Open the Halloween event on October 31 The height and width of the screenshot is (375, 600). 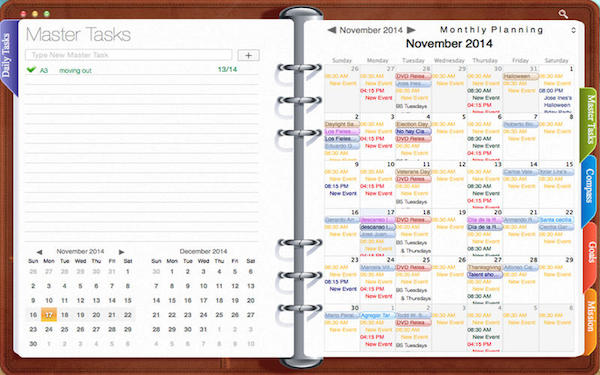pos(521,76)
